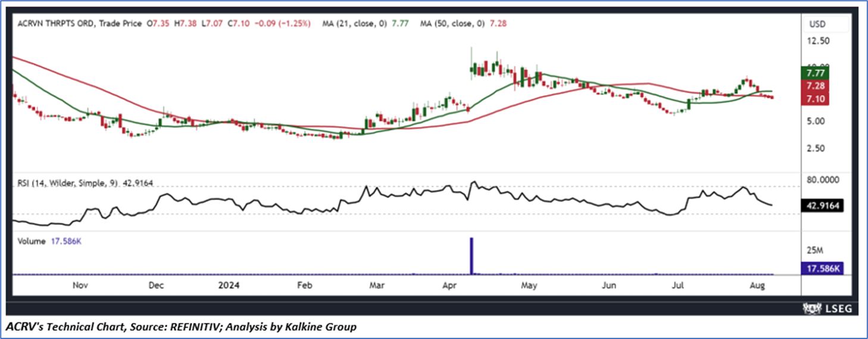Click the ACRVN THRPTS ORD symbol label
Screen dimensions: 868x339
(54, 23)
